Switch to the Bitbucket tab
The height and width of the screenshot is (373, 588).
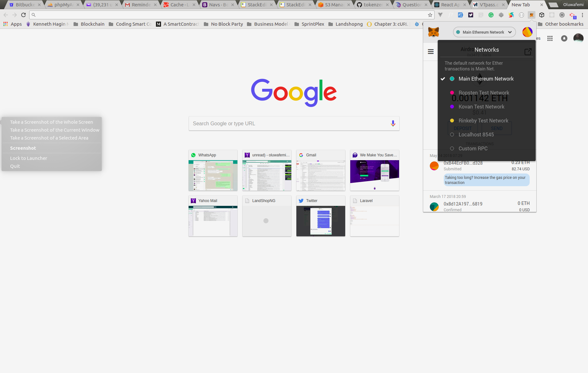coord(25,5)
